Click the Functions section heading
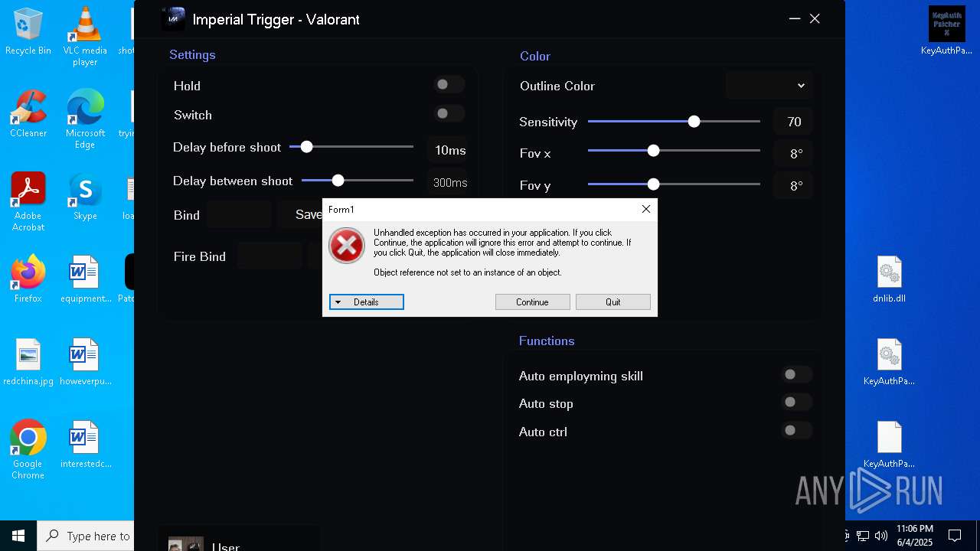This screenshot has height=551, width=980. click(x=547, y=341)
